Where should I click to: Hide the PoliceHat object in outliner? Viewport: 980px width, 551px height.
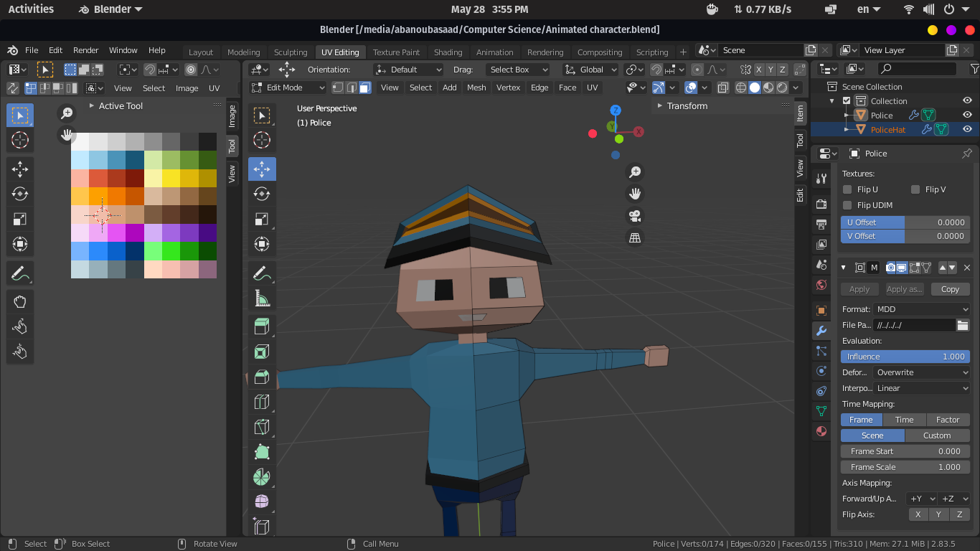tap(967, 129)
